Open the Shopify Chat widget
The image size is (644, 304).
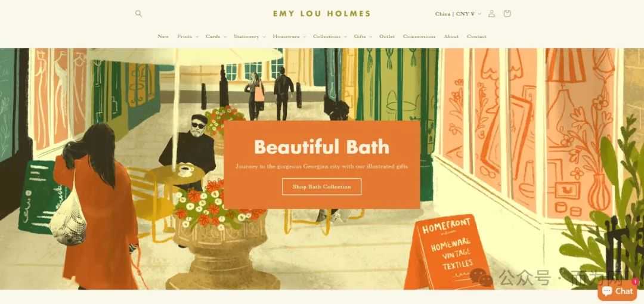(617, 291)
